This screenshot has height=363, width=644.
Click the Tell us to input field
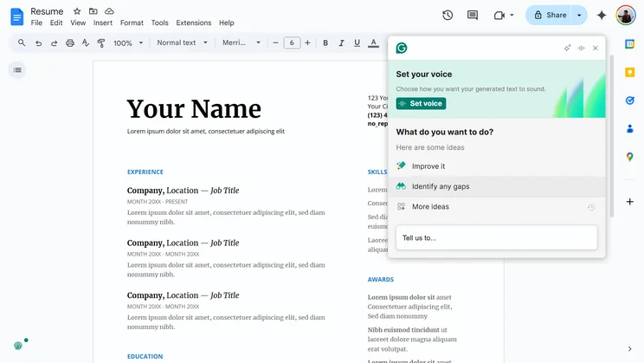click(497, 237)
